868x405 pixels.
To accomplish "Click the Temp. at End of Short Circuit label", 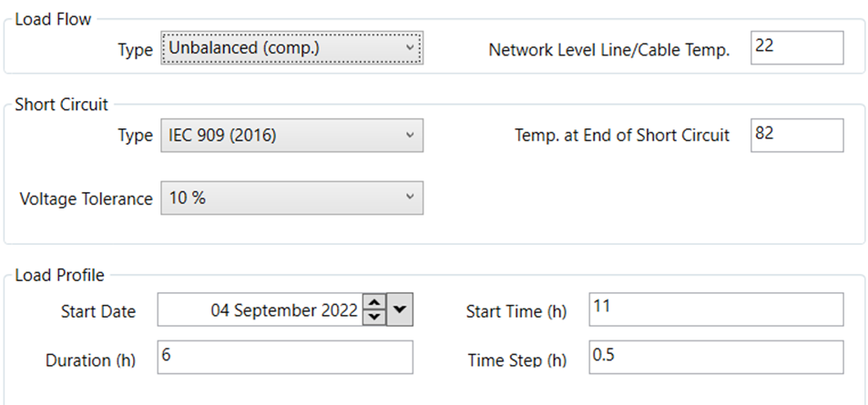I will pos(622,136).
